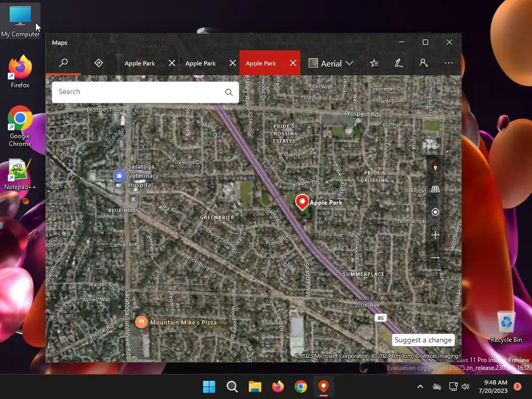The image size is (532, 399).
Task: Click Saratoga Veterinary Hospital paw icon
Action: [119, 175]
